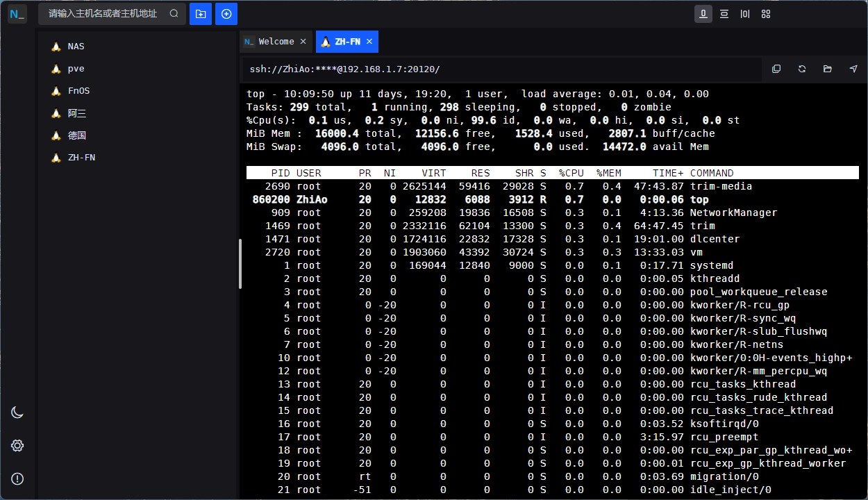Click the kthreadd process name
Viewport: 868px width, 500px height.
click(x=715, y=278)
